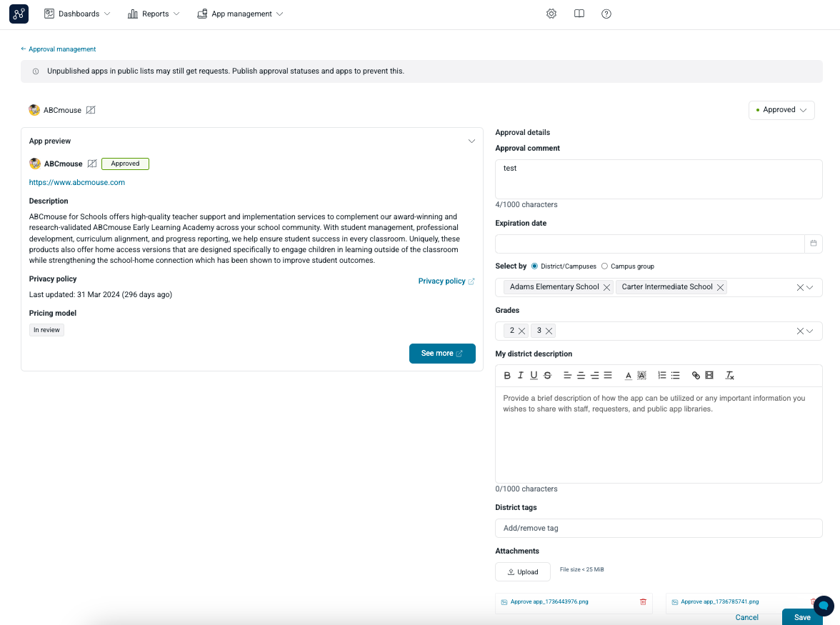Viewport: 840px width, 625px height.
Task: Open the text color picker icon
Action: pyautogui.click(x=628, y=375)
